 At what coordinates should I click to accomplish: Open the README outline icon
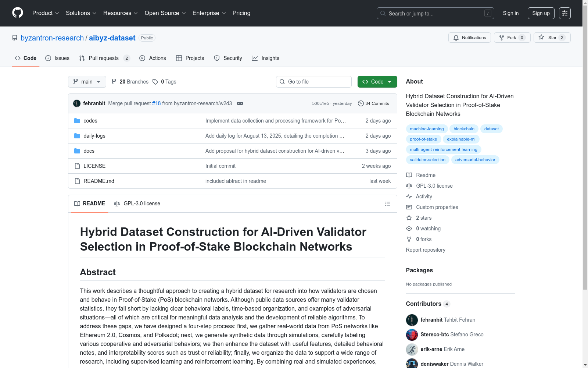[x=387, y=204]
